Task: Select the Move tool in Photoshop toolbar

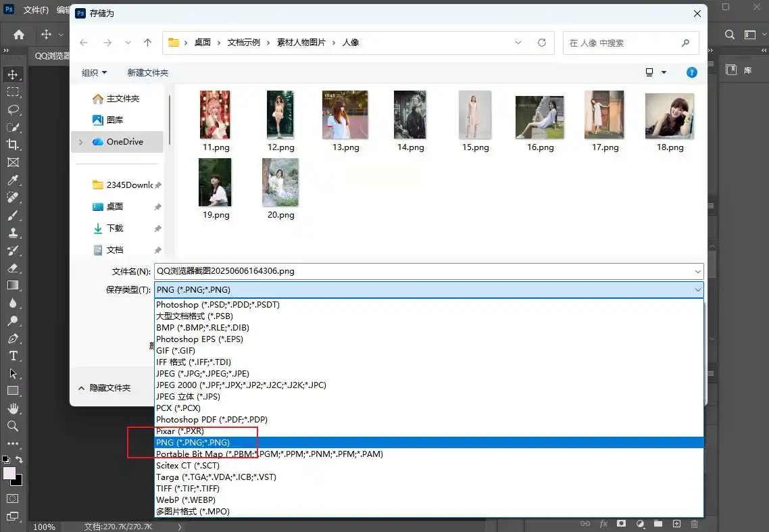Action: [x=14, y=74]
